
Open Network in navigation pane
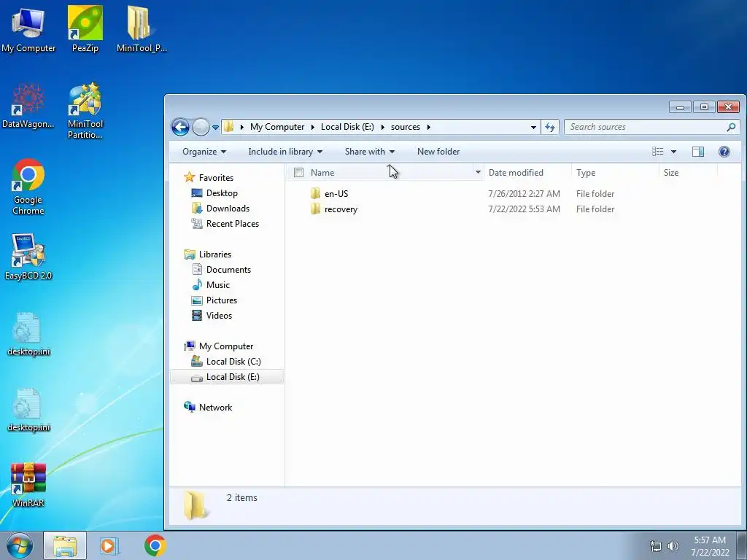(215, 408)
